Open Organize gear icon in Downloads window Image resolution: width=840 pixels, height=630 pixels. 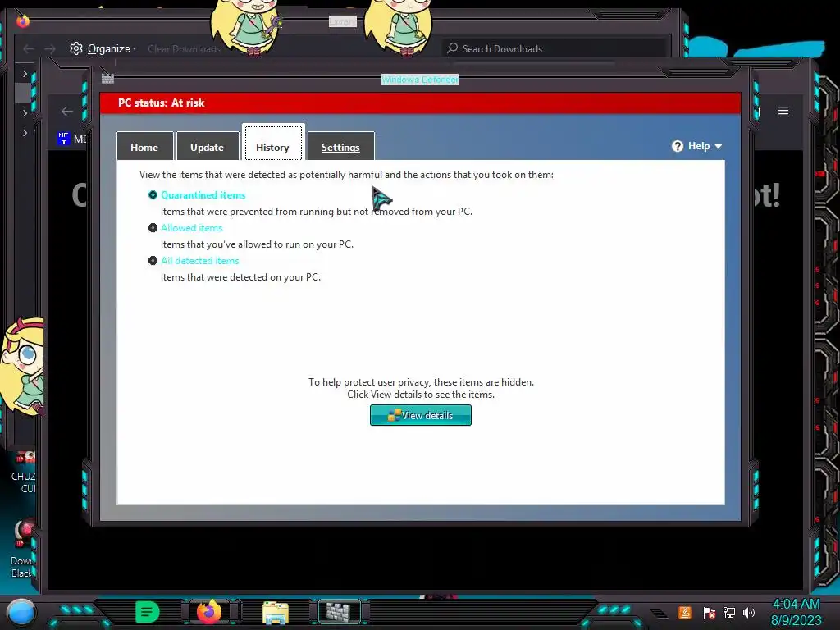[x=76, y=48]
